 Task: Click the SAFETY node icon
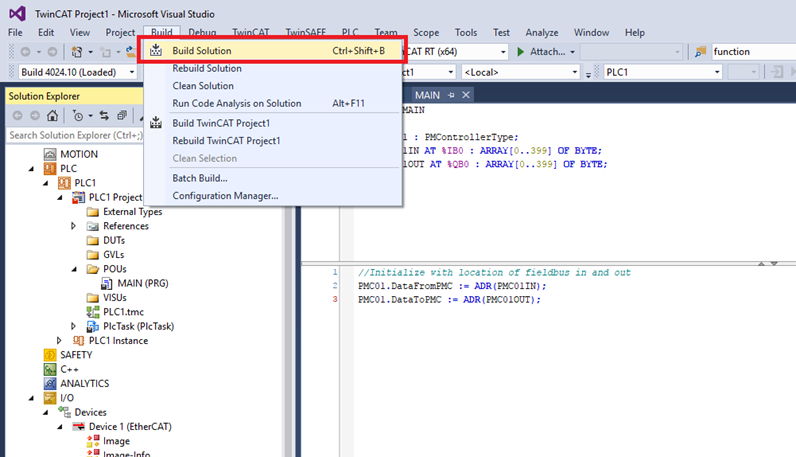pyautogui.click(x=50, y=355)
